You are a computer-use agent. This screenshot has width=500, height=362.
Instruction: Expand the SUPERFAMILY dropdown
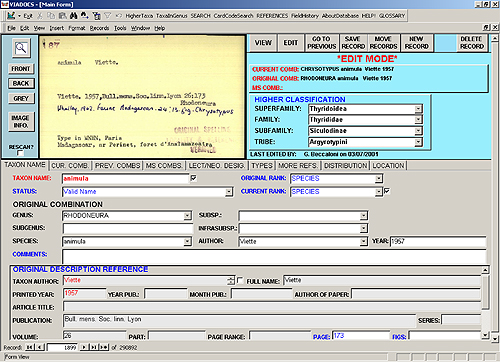pyautogui.click(x=418, y=109)
